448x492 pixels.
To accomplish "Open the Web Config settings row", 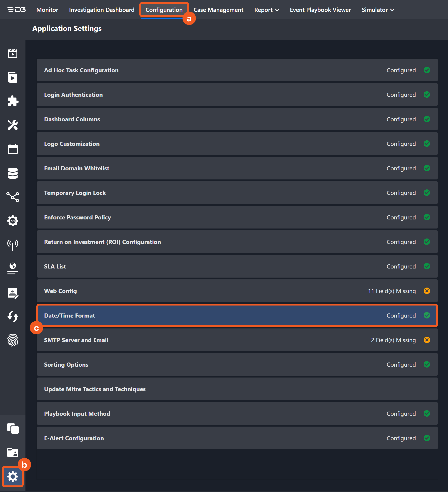I will pos(237,291).
